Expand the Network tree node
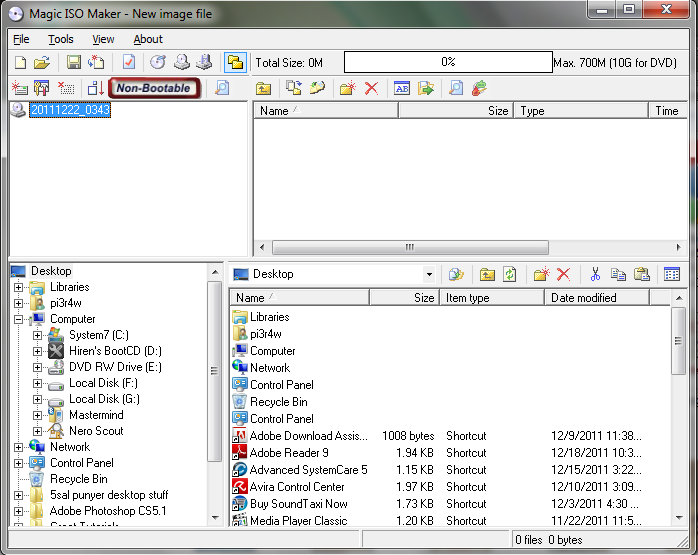This screenshot has width=698, height=555. [x=18, y=447]
